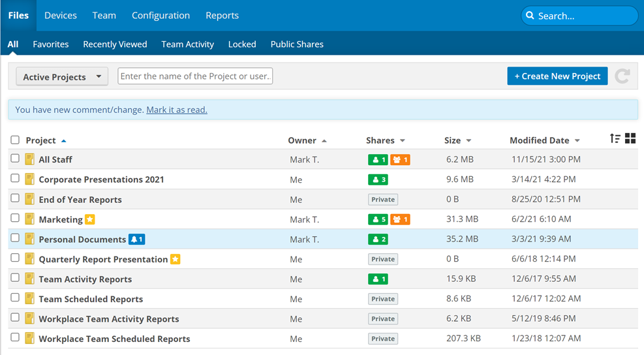Expand the Shares column filter arrow
Screen dimensions: 644x355
tap(403, 141)
